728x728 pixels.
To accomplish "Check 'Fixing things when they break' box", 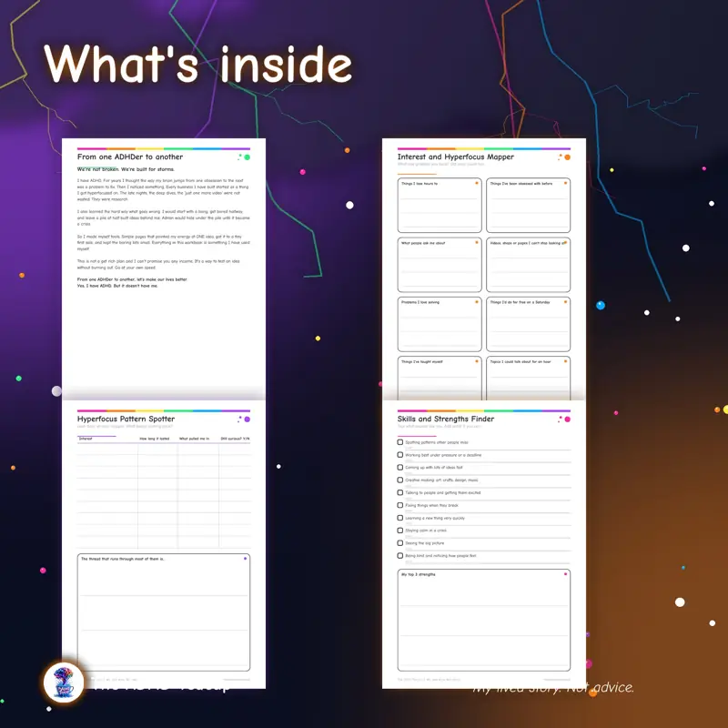I will click(399, 505).
